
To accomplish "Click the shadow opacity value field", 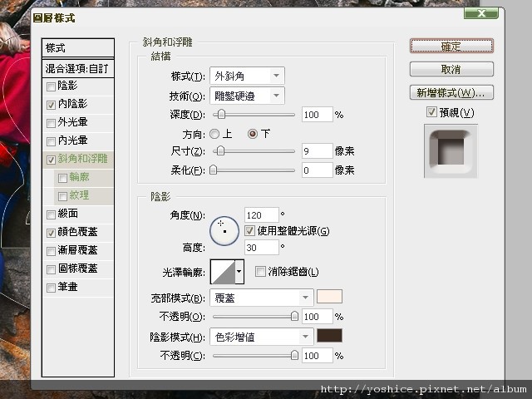I will tap(318, 355).
